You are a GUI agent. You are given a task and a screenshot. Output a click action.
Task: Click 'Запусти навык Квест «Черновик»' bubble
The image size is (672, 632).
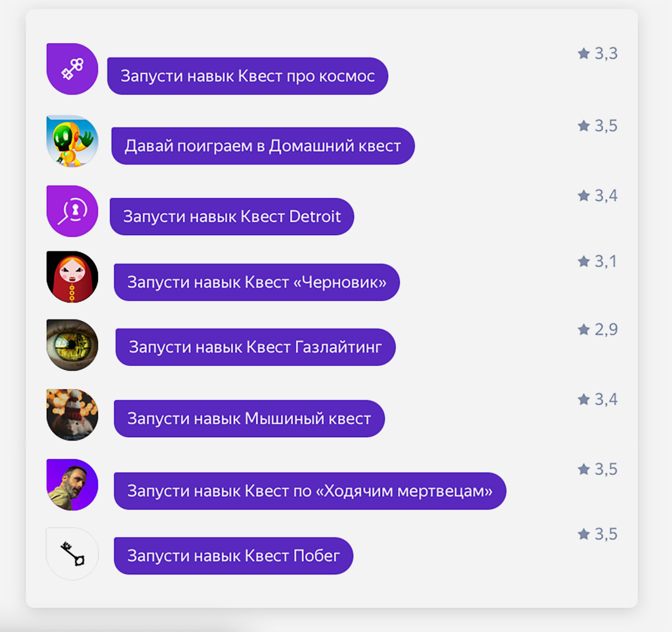[x=257, y=282]
